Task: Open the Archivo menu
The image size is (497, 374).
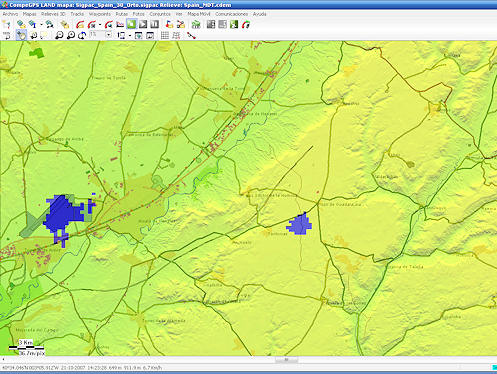Action: 10,14
